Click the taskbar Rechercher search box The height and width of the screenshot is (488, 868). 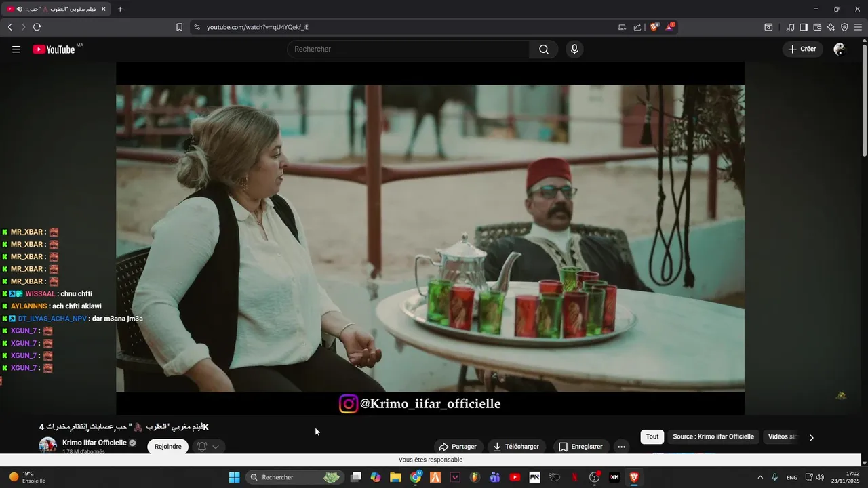point(295,477)
